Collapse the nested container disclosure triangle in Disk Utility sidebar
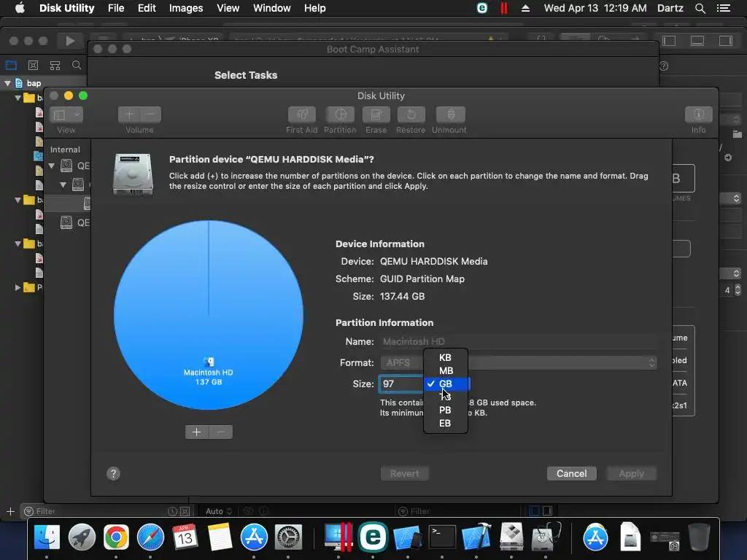 click(63, 184)
